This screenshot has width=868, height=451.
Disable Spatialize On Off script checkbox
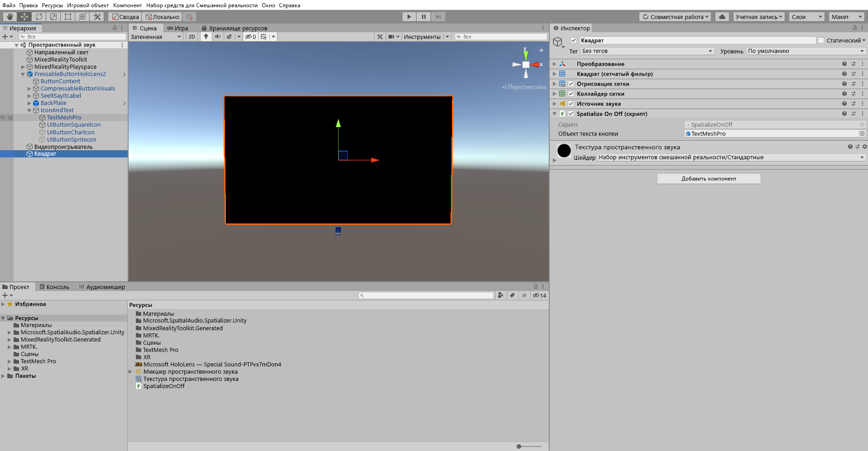[571, 114]
